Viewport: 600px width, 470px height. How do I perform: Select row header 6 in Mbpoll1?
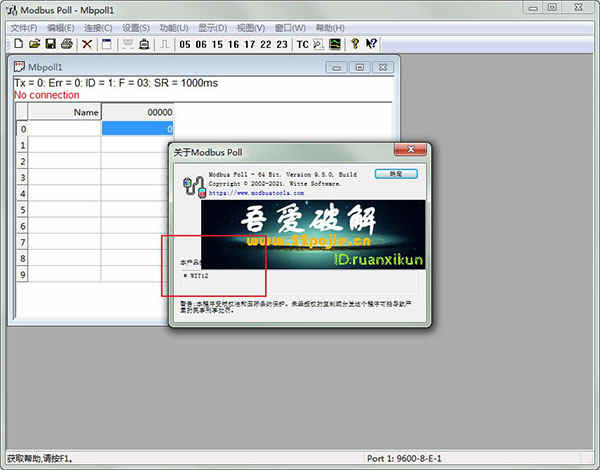pyautogui.click(x=23, y=226)
